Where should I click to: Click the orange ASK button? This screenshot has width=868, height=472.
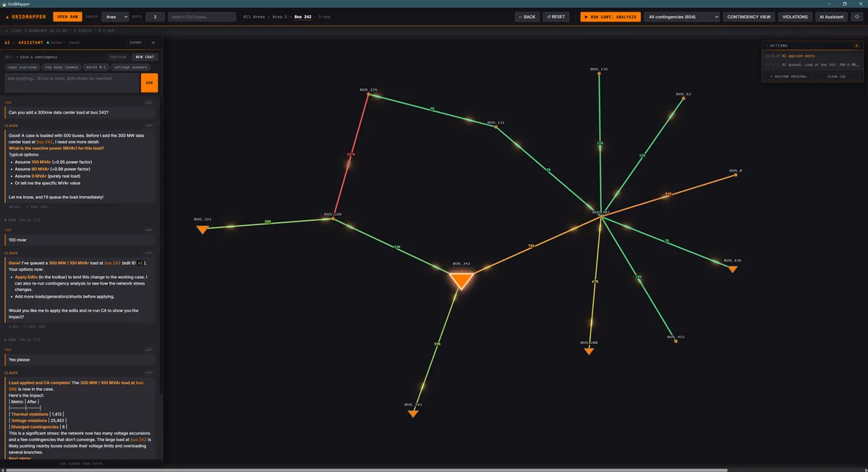click(150, 83)
